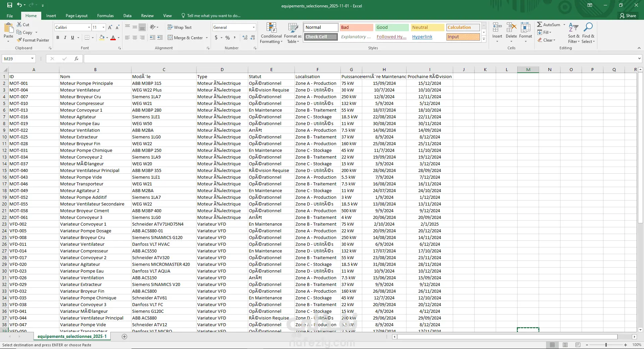This screenshot has width=644, height=349.
Task: Click the Share button
Action: point(628,16)
